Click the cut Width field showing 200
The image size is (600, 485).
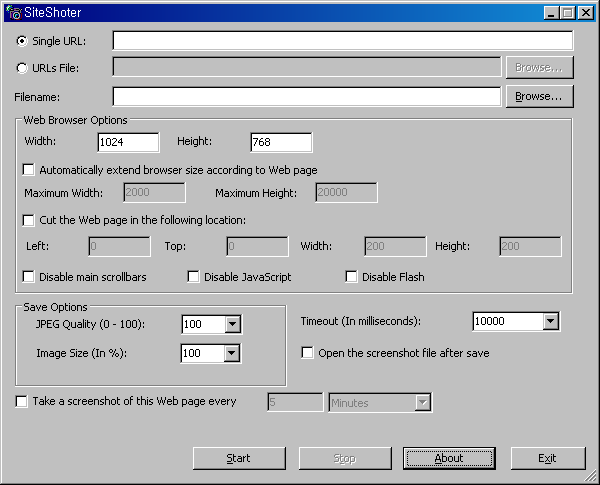pos(395,246)
